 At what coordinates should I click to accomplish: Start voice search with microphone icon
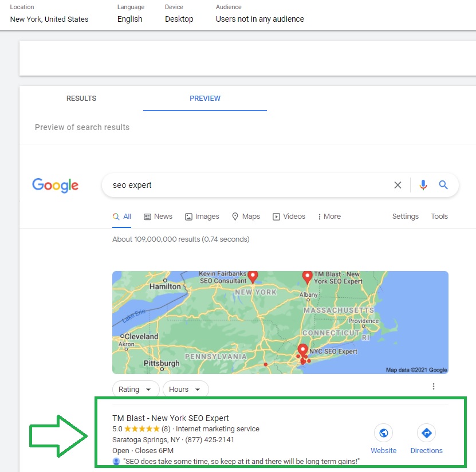tap(423, 185)
